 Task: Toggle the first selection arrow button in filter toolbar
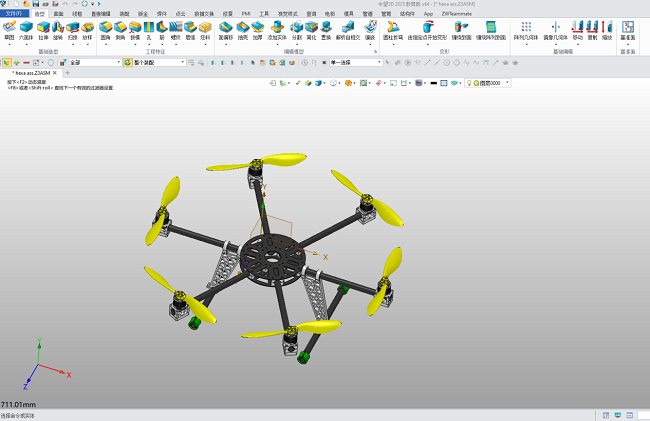coord(6,62)
